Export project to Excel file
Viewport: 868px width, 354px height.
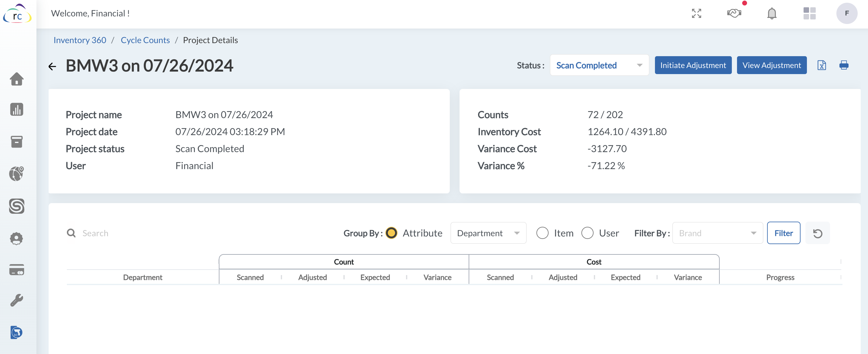pos(822,65)
